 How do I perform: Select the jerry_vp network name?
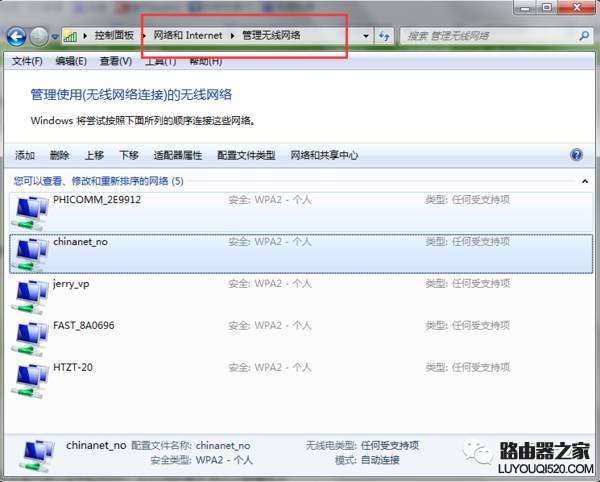[x=71, y=284]
